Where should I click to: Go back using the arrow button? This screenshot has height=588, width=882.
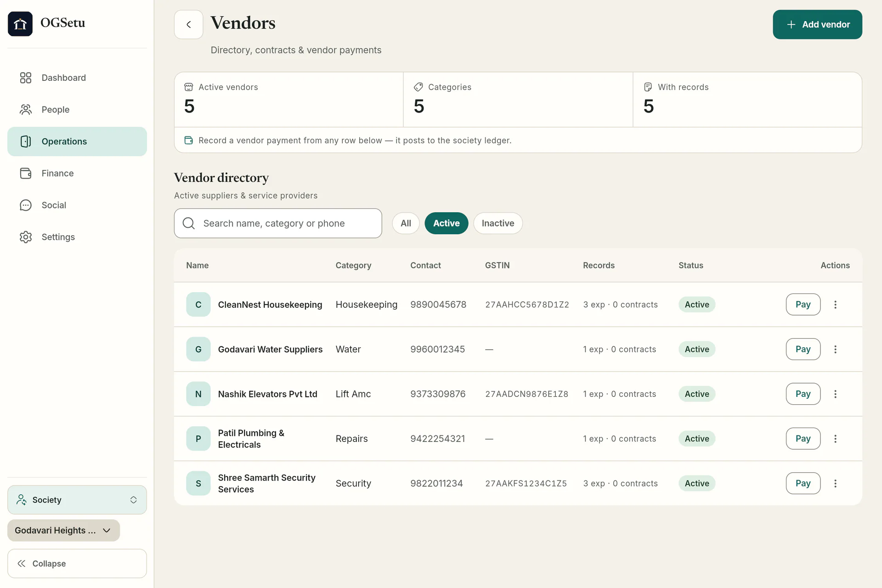tap(188, 24)
